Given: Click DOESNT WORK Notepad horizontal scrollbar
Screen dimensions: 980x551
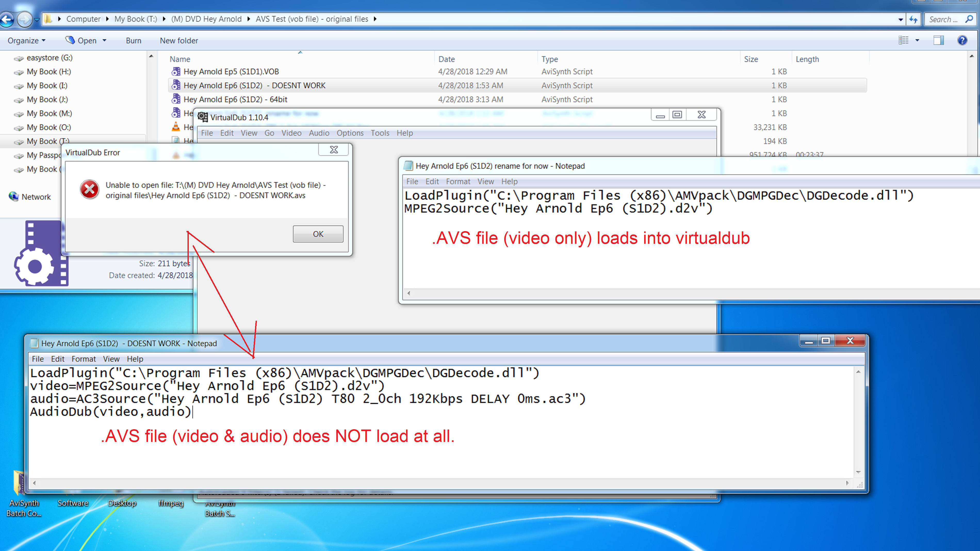Looking at the screenshot, I should pos(440,483).
